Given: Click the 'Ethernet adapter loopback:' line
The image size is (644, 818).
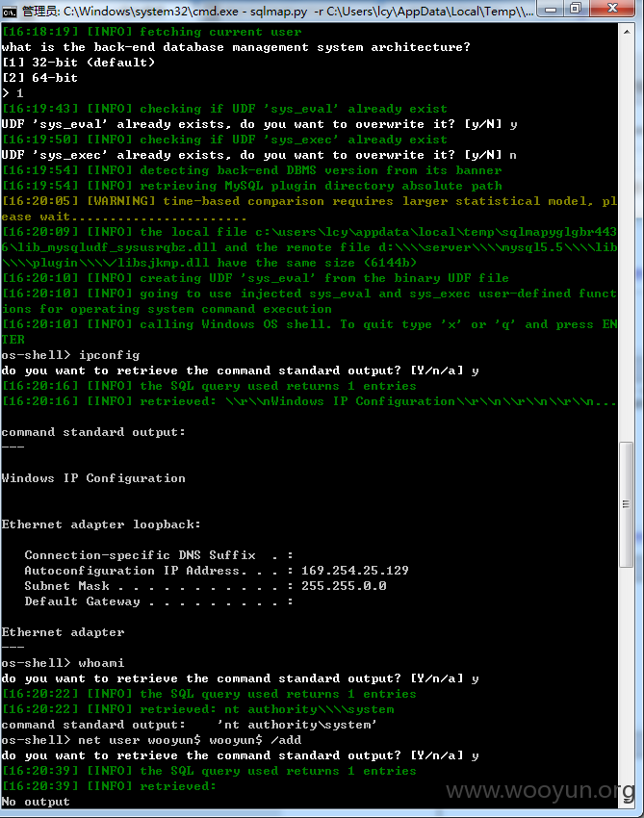Looking at the screenshot, I should (101, 524).
